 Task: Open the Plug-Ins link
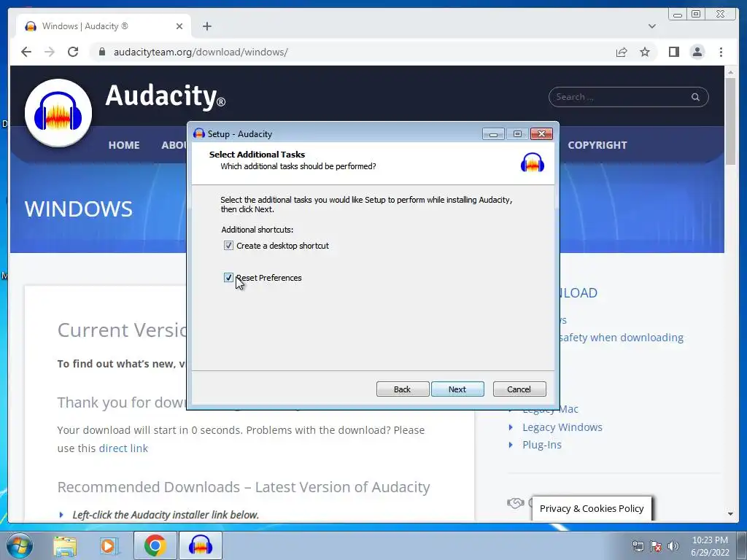542,445
